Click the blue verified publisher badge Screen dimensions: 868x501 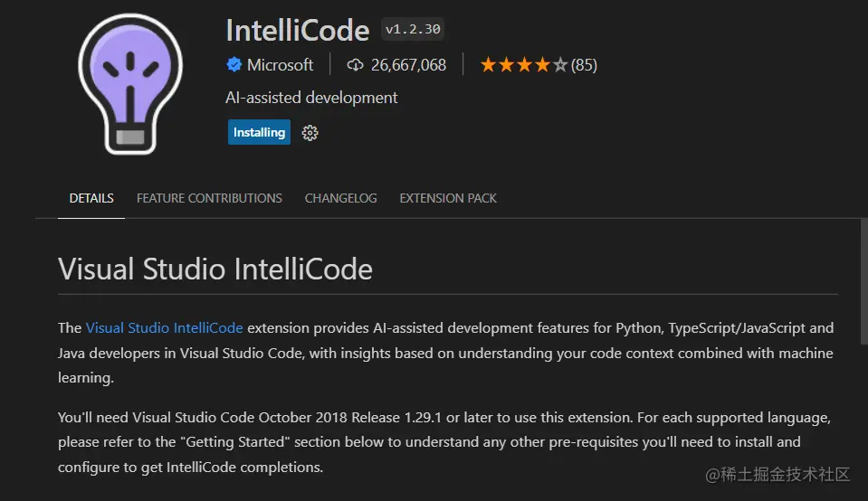(234, 65)
